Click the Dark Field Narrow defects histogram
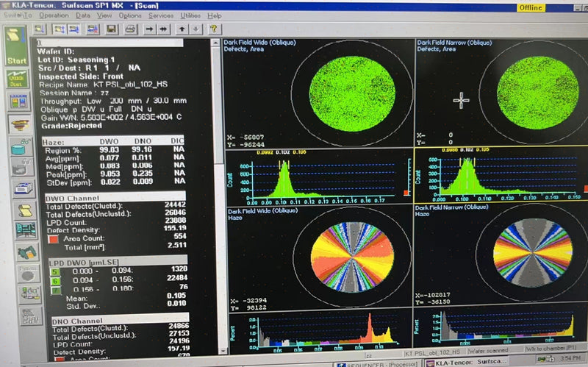This screenshot has width=588, height=367. coord(501,174)
